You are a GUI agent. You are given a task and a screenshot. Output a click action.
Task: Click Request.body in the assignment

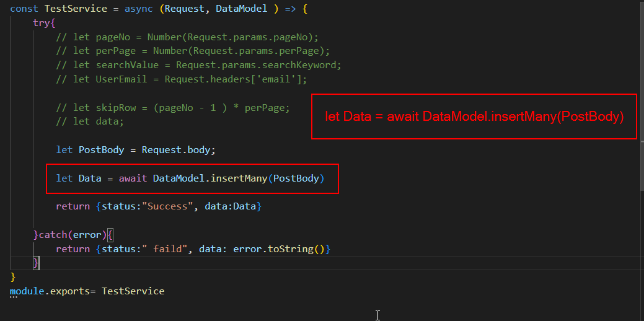pos(178,150)
